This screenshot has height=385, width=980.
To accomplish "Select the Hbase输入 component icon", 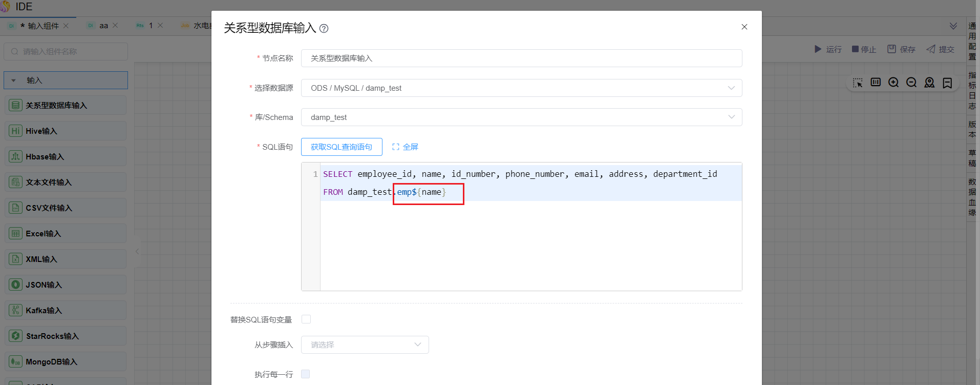I will (16, 157).
